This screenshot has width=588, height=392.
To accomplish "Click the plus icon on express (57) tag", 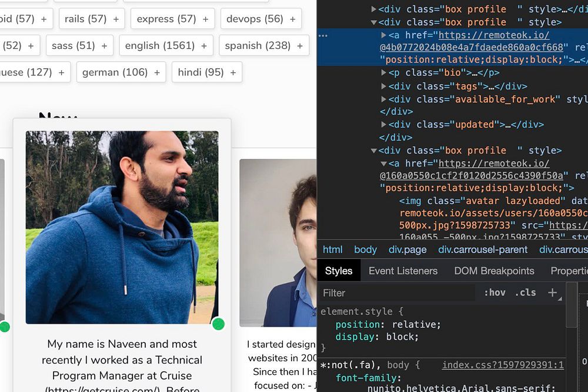I will [205, 19].
